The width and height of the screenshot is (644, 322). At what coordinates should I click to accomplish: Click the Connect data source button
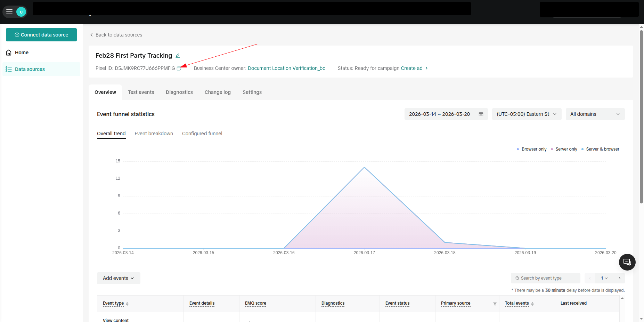click(x=41, y=35)
